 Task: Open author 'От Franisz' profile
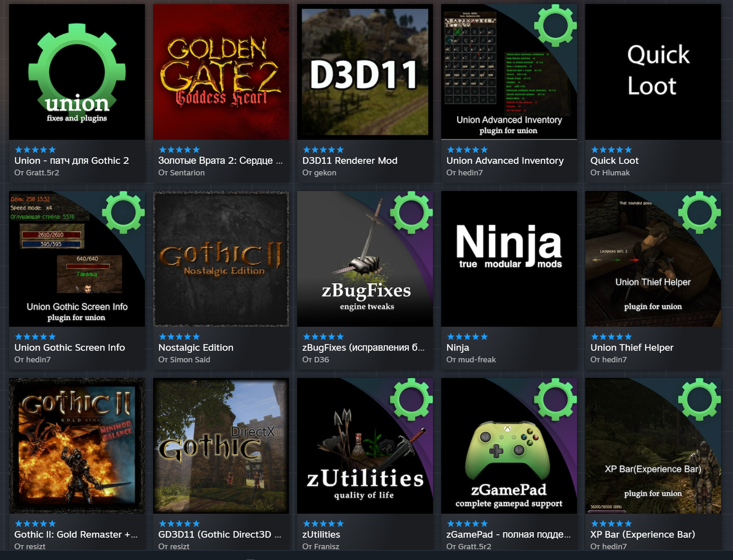[321, 546]
